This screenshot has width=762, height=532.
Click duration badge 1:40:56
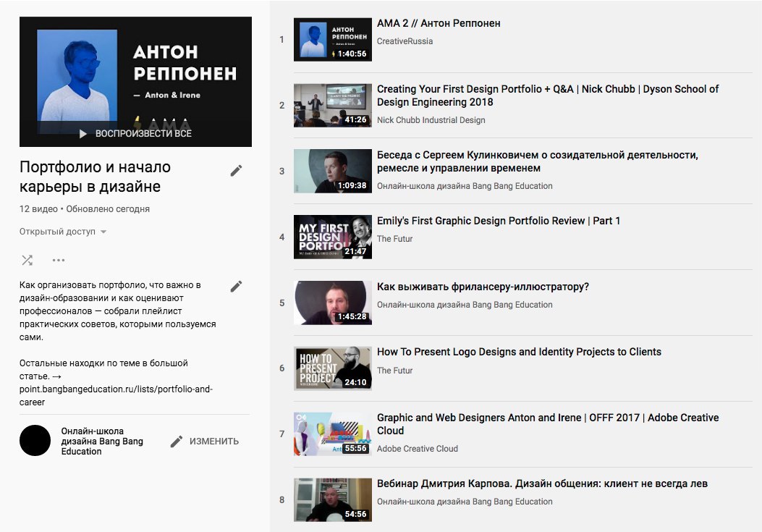[352, 54]
